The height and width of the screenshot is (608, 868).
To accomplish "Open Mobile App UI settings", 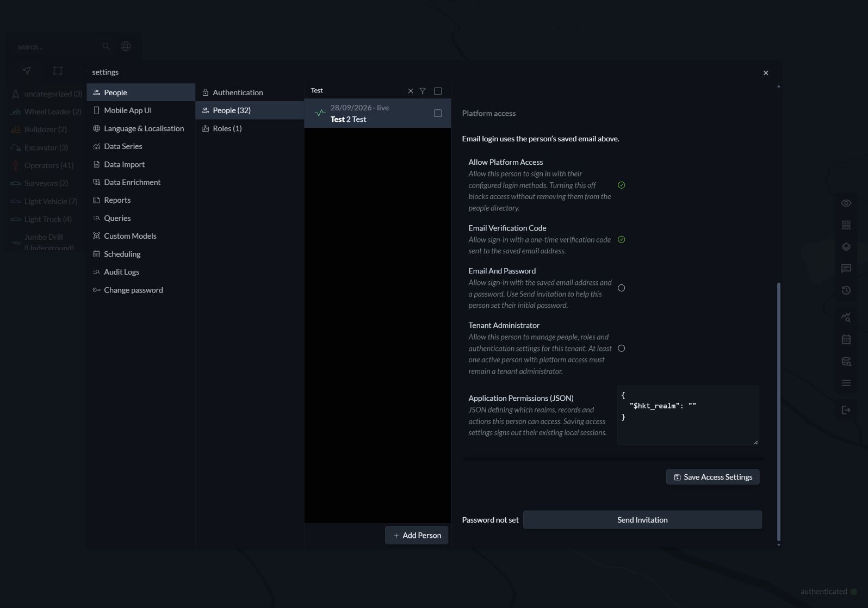I will pyautogui.click(x=141, y=110).
